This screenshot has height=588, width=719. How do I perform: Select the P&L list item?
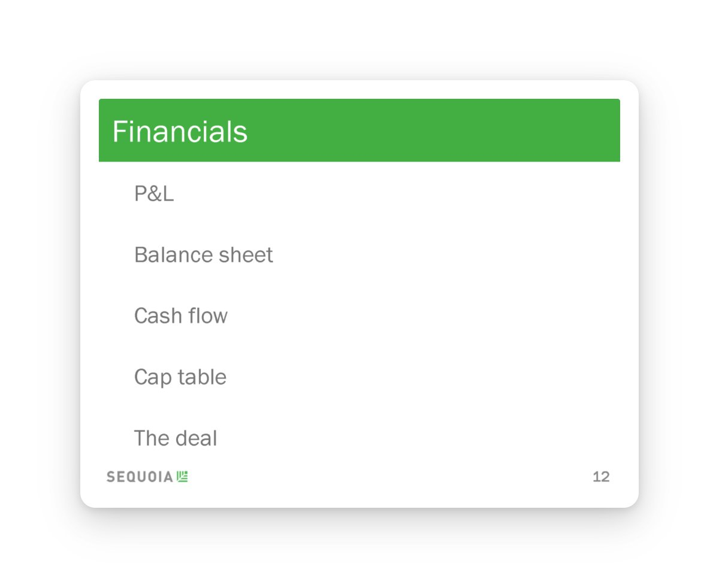point(154,193)
